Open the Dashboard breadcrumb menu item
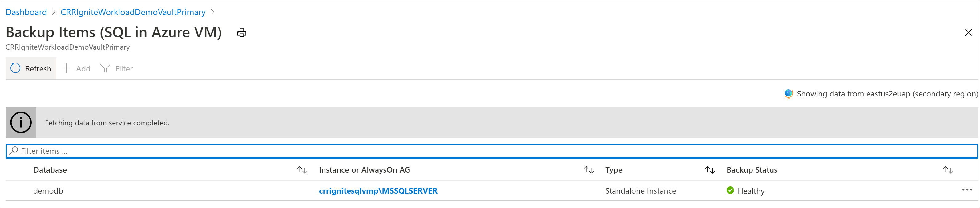The image size is (980, 208). (x=26, y=12)
